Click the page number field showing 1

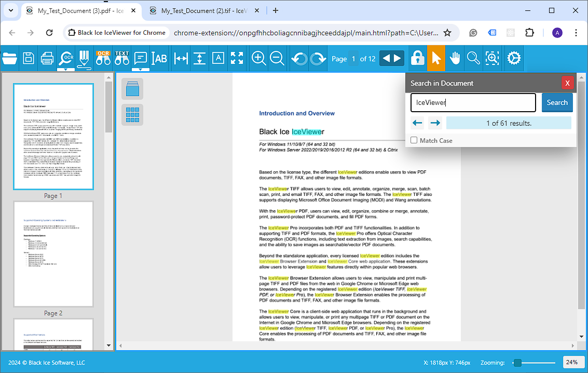coord(353,59)
